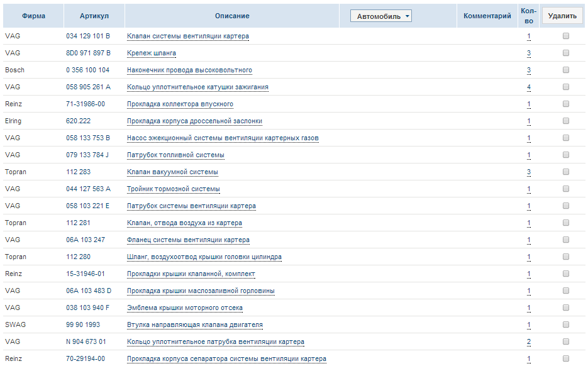This screenshot has width=588, height=366.
Task: Open Эмблема крышки моторного отсека link
Action: 185,308
